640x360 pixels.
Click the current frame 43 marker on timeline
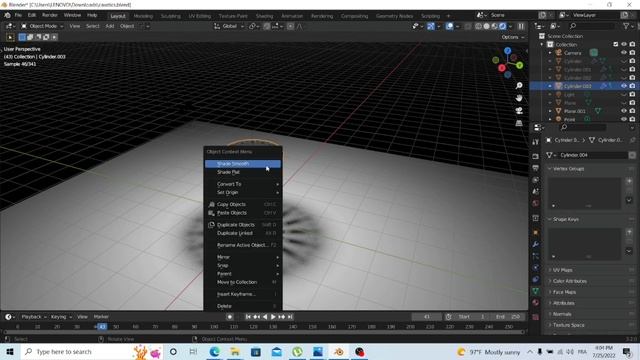pos(102,327)
